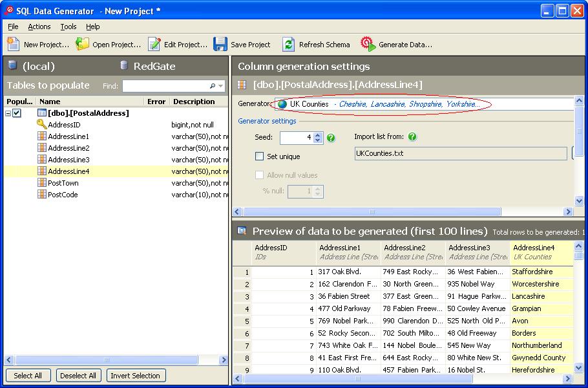Collapse the PostalAddress table tree node
Image resolution: width=588 pixels, height=388 pixels.
coord(8,113)
